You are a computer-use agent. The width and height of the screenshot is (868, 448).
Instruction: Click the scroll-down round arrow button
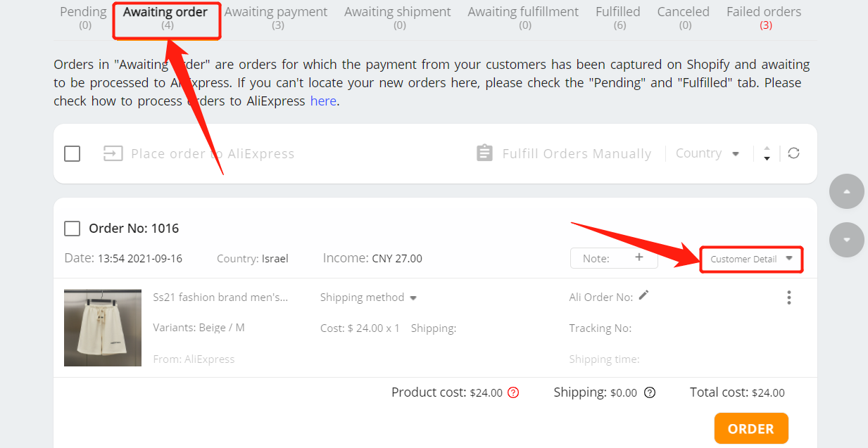pyautogui.click(x=847, y=240)
